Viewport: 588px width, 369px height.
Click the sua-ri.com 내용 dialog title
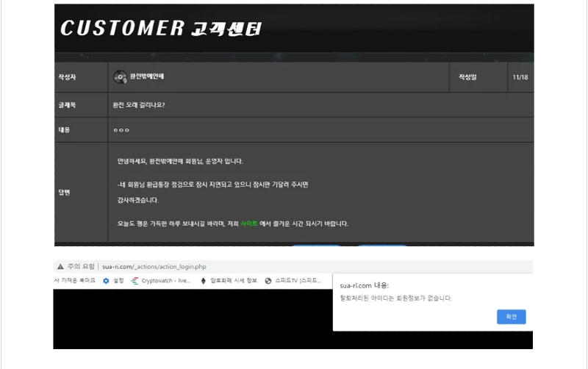coord(364,285)
